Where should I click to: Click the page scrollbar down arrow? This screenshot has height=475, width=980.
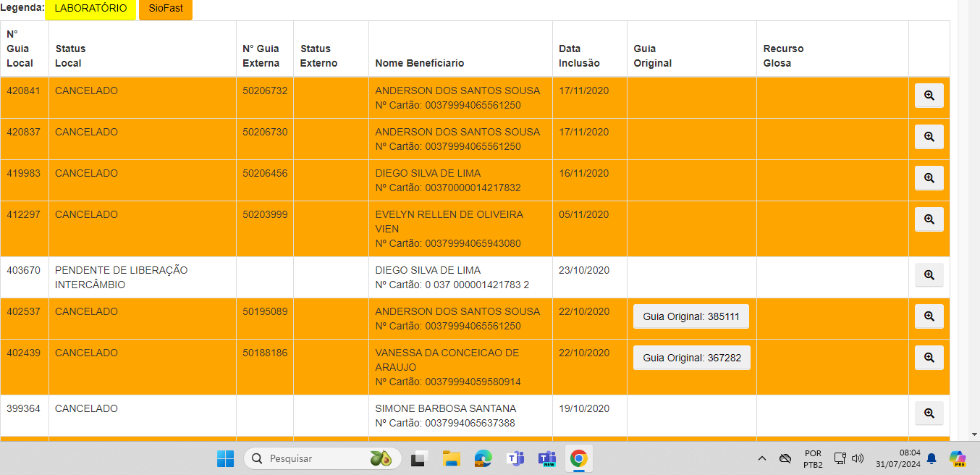[973, 434]
